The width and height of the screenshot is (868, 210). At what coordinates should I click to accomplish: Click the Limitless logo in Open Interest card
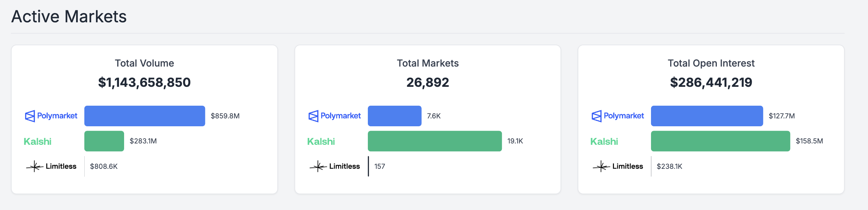618,166
